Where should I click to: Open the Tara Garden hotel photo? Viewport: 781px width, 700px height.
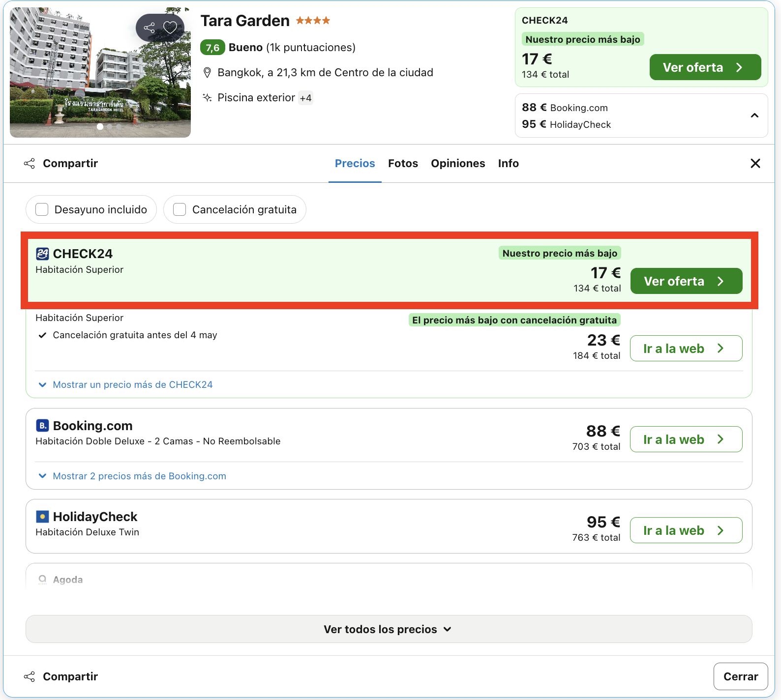[100, 72]
